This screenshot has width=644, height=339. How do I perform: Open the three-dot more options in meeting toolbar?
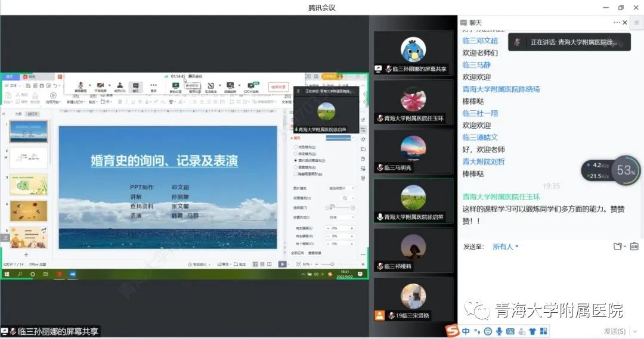click(x=154, y=85)
